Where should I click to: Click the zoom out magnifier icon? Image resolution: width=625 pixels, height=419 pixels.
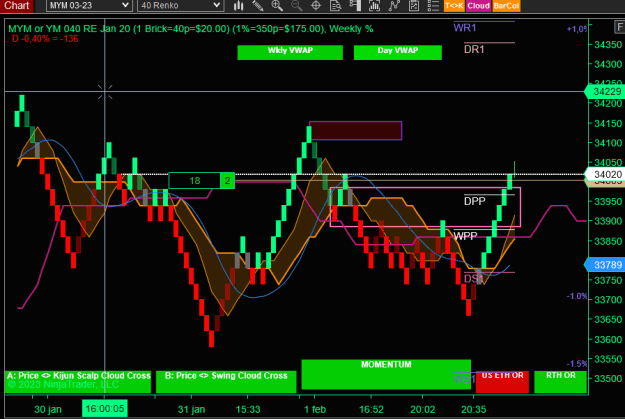click(x=297, y=6)
